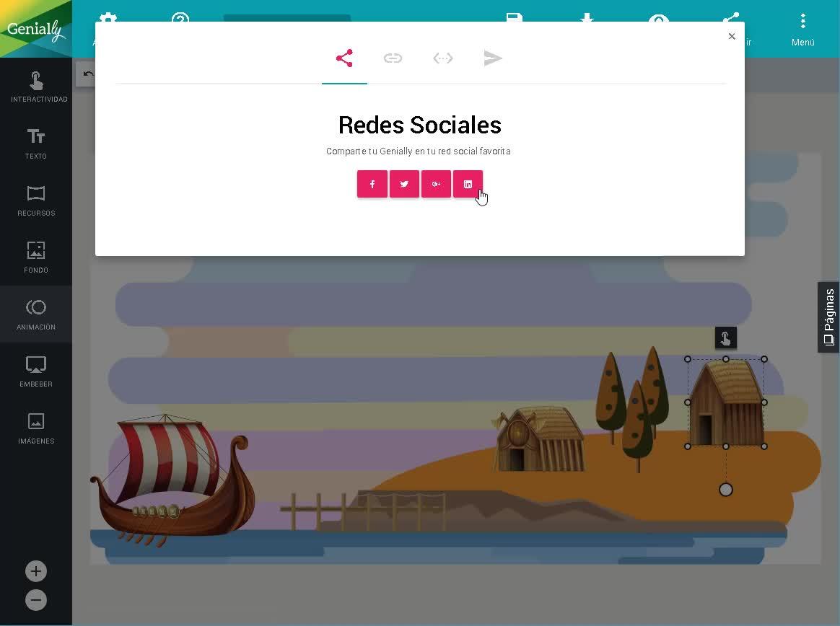Expand the Páginas side panel
This screenshot has height=626, width=840.
[828, 317]
